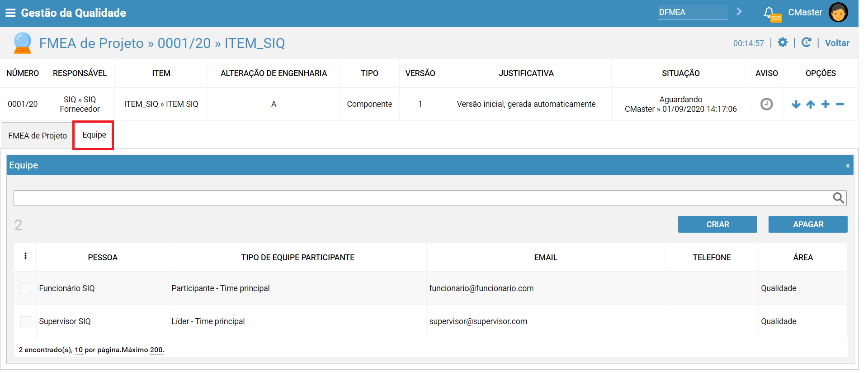
Task: Click the refresh icon near Voltar
Action: point(806,43)
